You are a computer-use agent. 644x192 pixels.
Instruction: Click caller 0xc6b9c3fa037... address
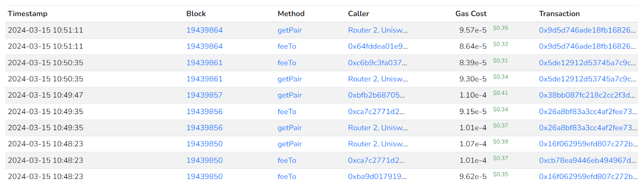tap(378, 63)
